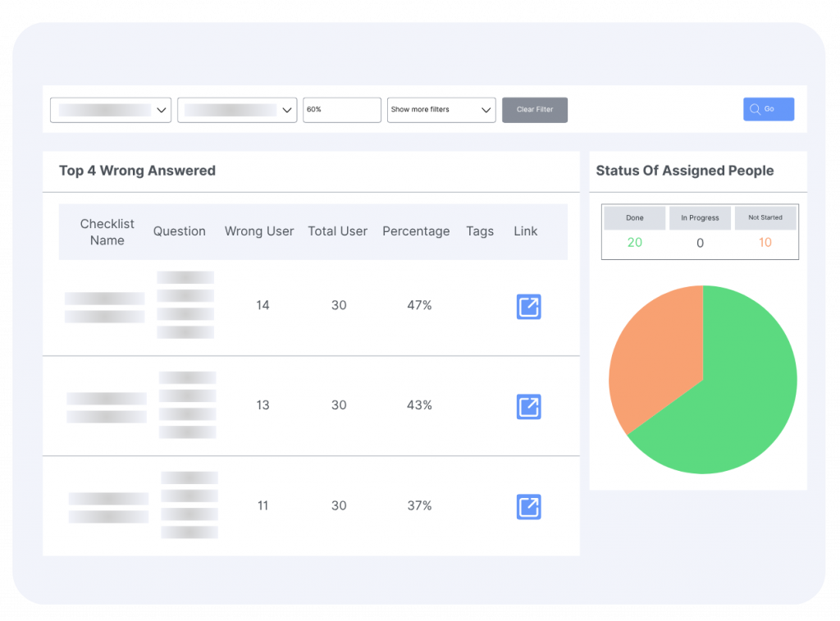Click the green 20 Done count
The width and height of the screenshot is (840, 621).
(x=634, y=243)
